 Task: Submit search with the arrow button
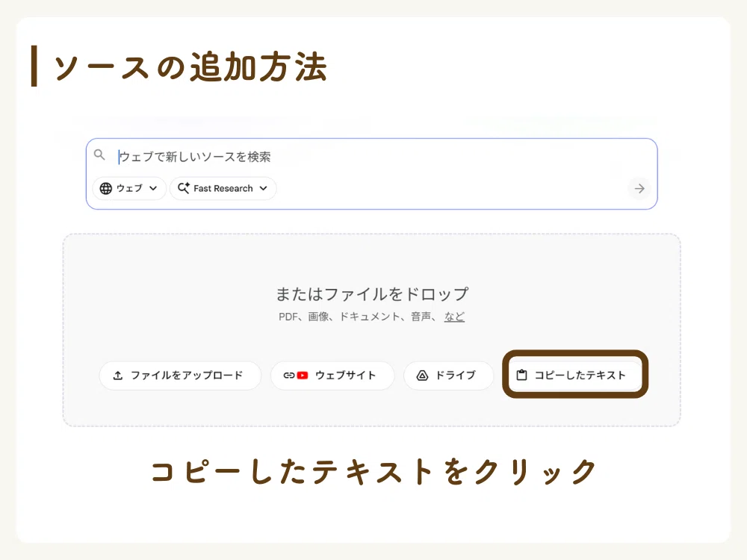click(x=639, y=189)
